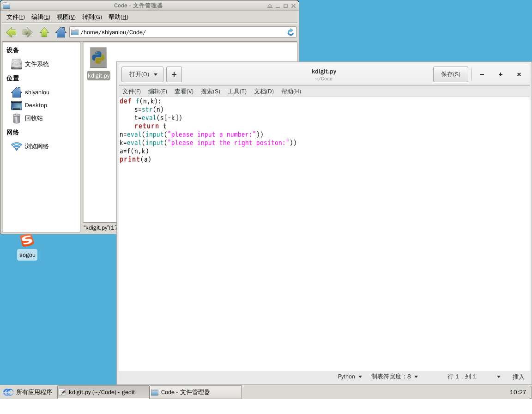Open gedit 查看(V) menu

[x=184, y=91]
